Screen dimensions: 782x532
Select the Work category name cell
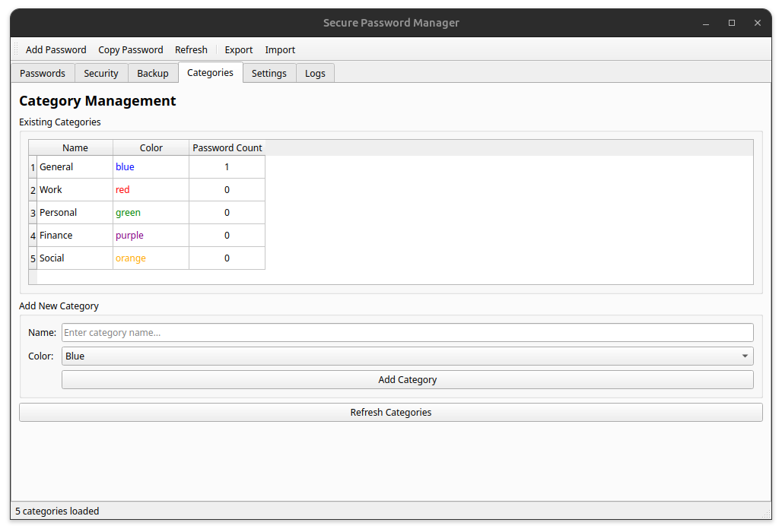pos(75,190)
